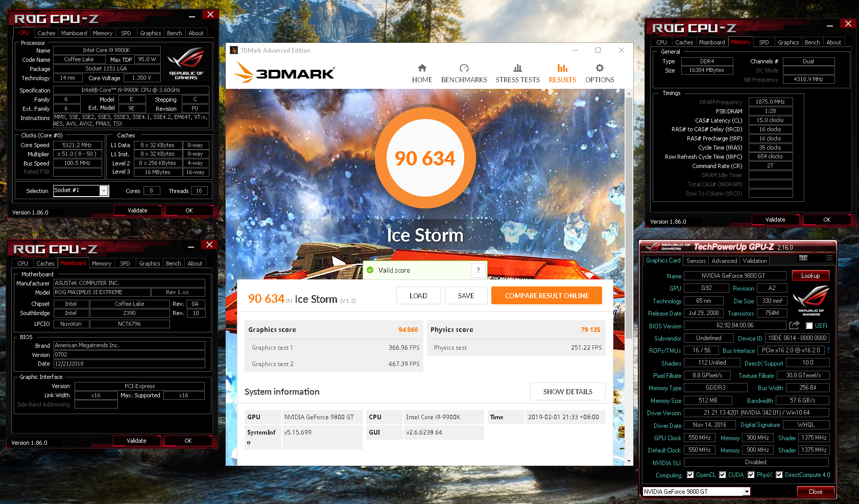Screen dimensions: 859x504
Task: Open SPD tab in CPU-Z Memory window
Action: 763,42
